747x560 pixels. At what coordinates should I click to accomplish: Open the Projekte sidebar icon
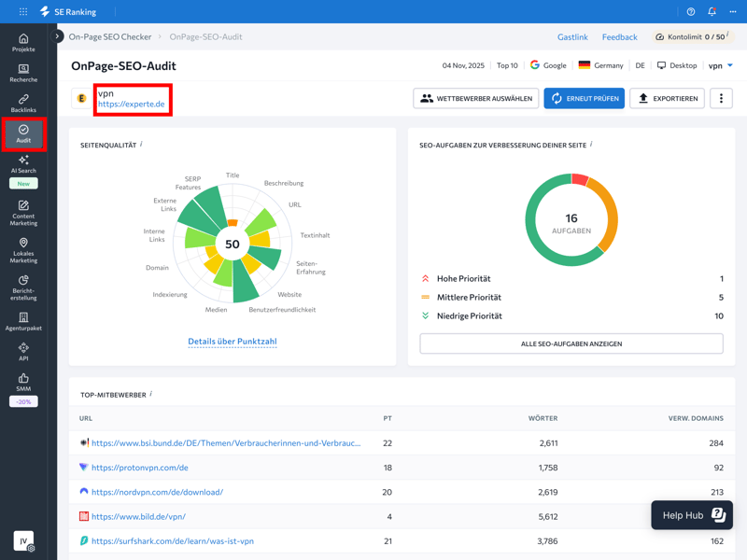pos(23,43)
